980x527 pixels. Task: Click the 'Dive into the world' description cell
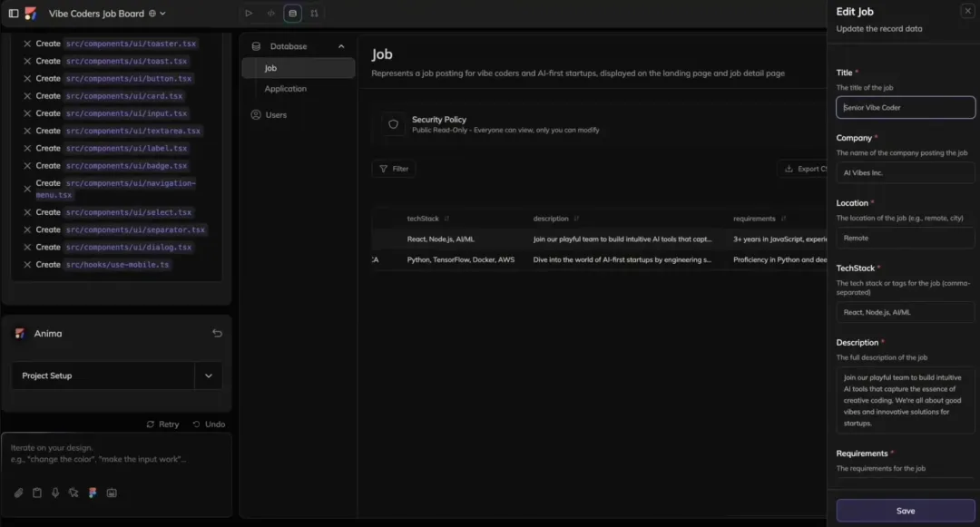pos(622,259)
